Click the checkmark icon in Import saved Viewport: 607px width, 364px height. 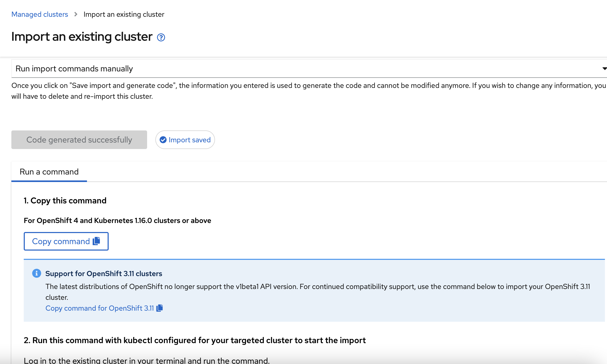point(163,140)
